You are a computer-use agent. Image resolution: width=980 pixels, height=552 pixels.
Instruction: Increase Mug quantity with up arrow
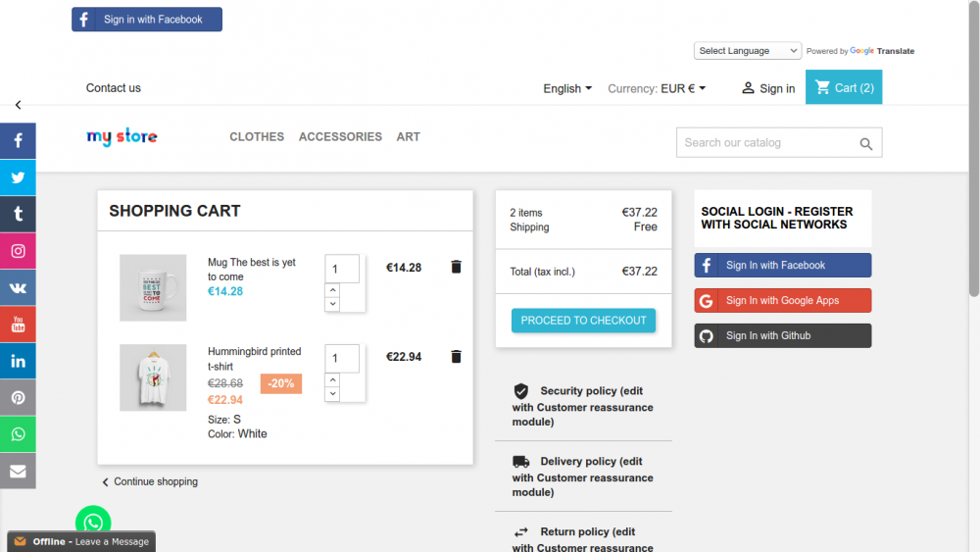click(x=332, y=291)
